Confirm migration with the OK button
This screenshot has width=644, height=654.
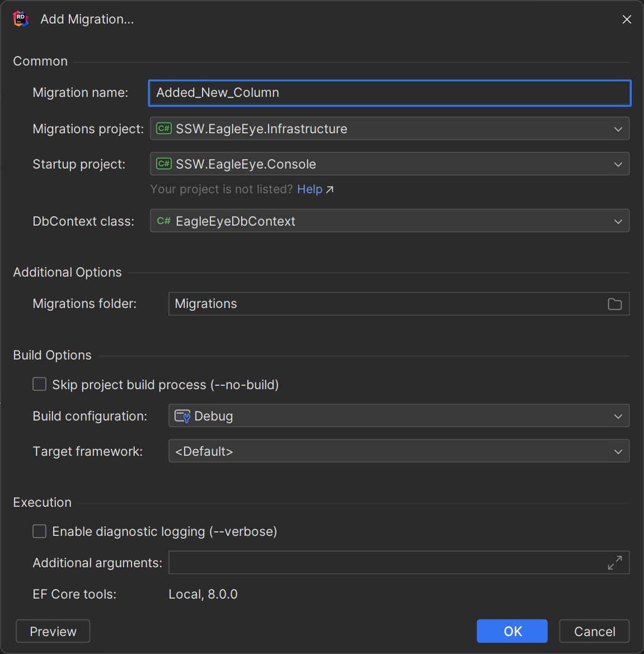[511, 631]
